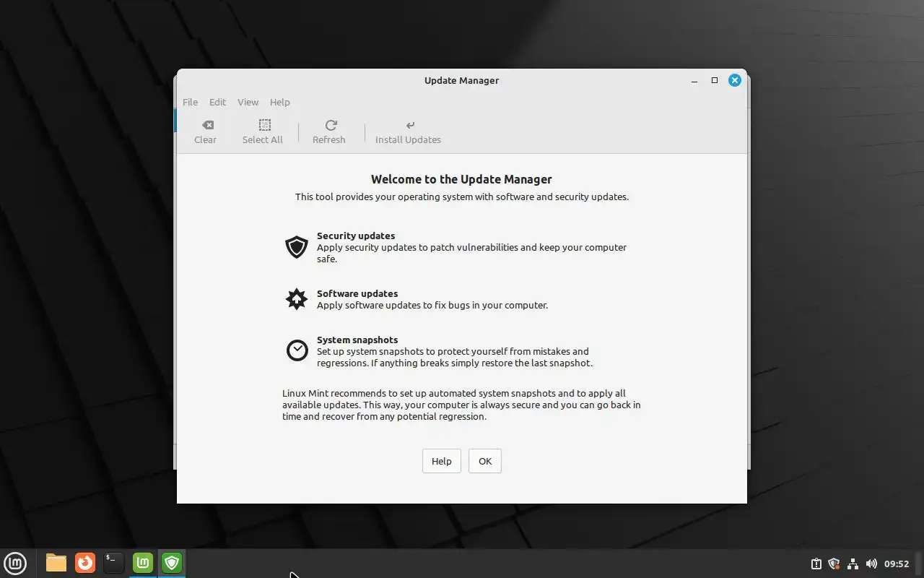This screenshot has height=578, width=924.
Task: Open the volume control tray icon
Action: (x=871, y=564)
